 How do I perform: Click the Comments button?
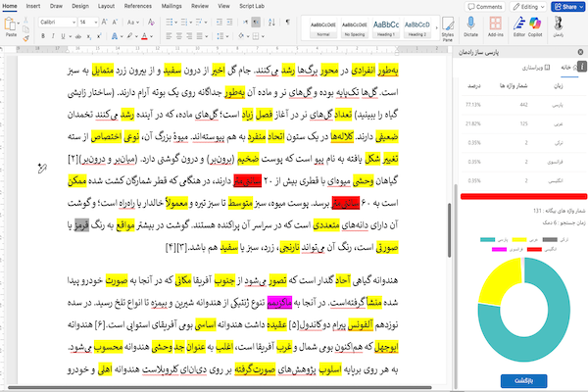coord(485,7)
